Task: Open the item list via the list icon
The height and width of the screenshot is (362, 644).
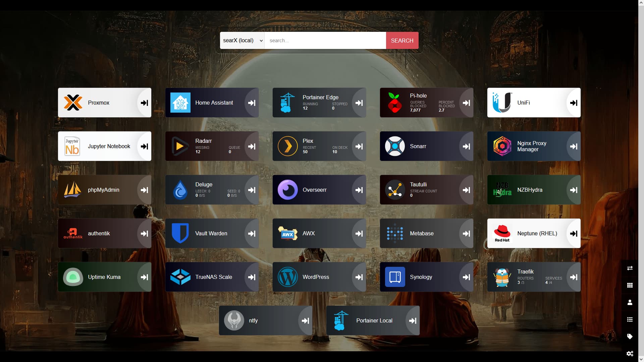Action: coord(630,319)
